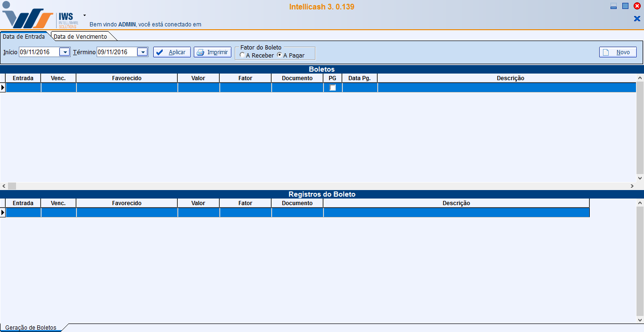Open the Início date picker dropdown
Viewport: 644px width, 332px height.
coord(65,52)
